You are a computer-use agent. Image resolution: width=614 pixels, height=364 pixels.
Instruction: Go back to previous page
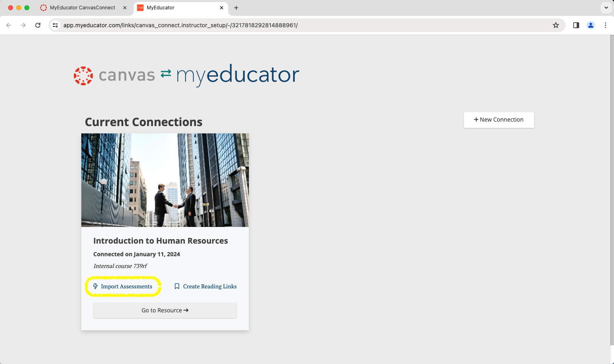(9, 25)
